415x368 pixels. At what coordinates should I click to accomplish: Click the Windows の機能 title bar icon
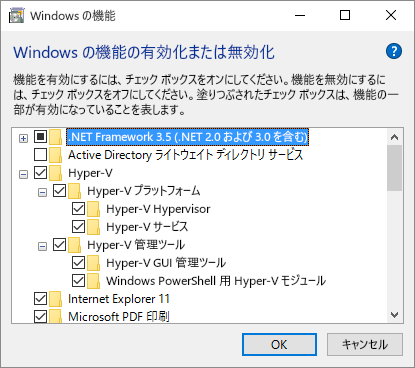coord(16,15)
